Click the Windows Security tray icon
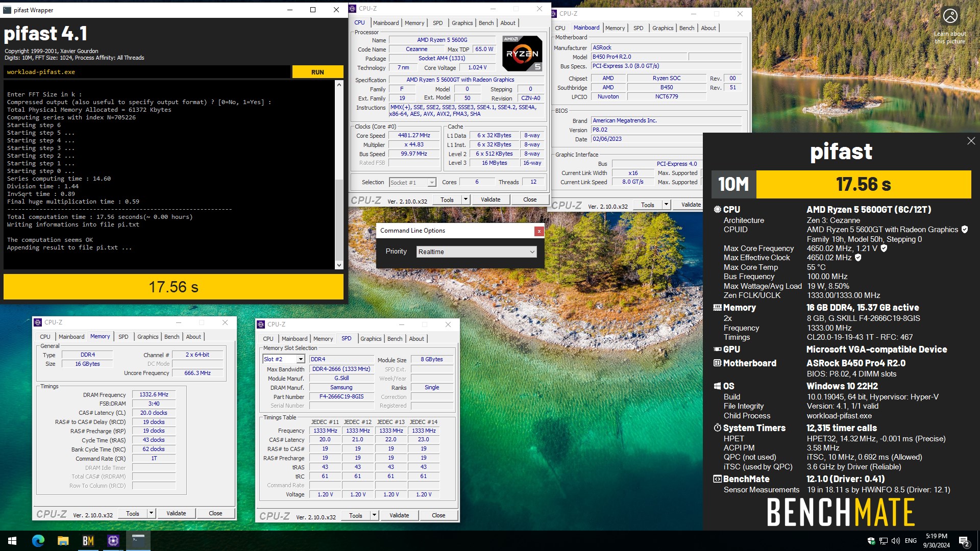980x551 pixels. tap(871, 541)
